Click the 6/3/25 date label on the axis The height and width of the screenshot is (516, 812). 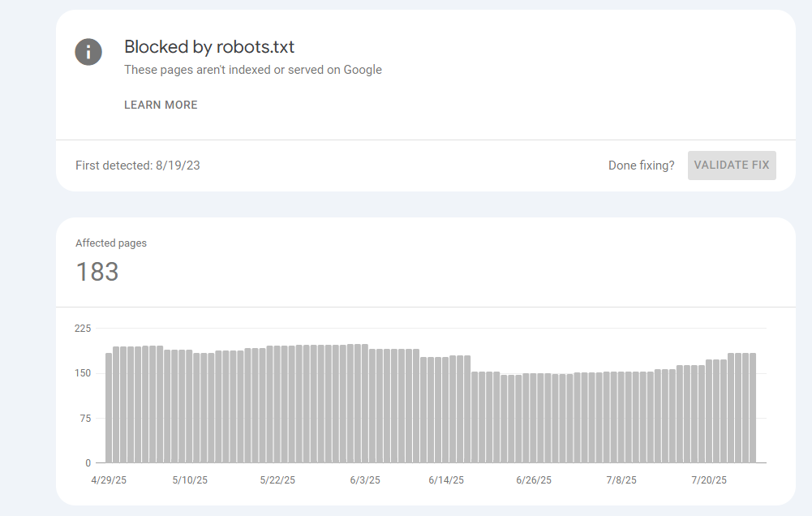click(x=365, y=480)
